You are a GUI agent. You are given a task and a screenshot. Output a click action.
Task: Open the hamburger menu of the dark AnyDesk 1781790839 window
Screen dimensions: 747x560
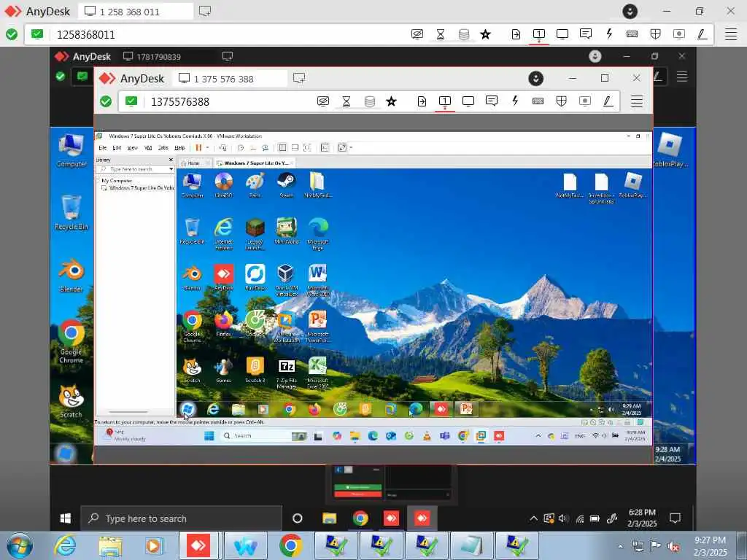point(682,76)
